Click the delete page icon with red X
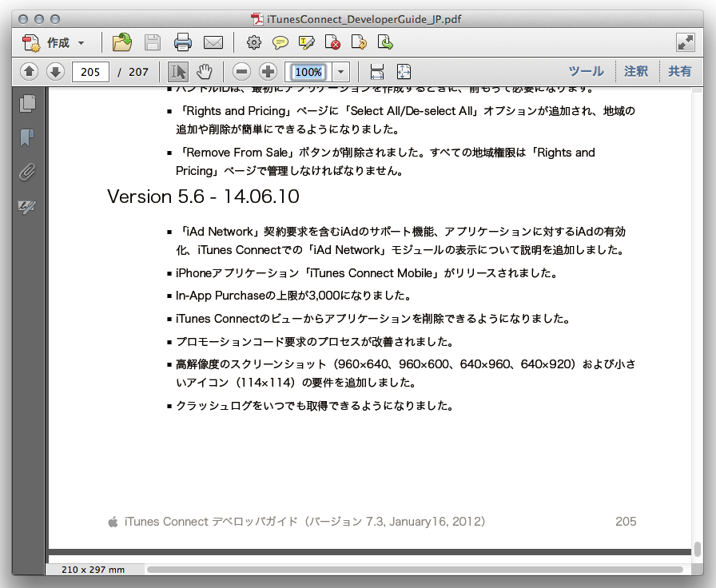 coord(333,42)
